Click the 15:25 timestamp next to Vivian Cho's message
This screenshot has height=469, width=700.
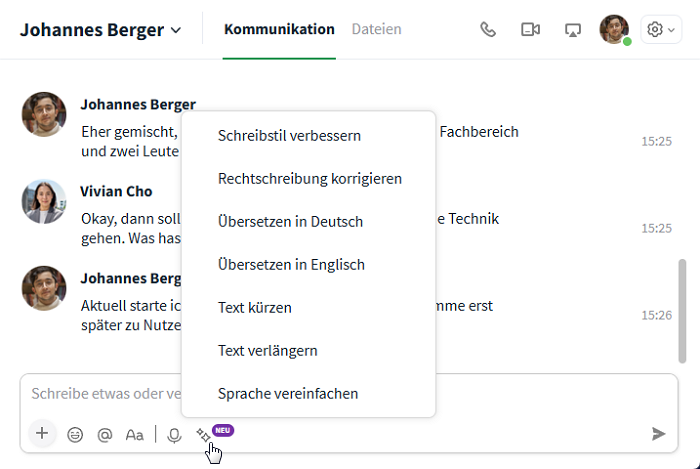pyautogui.click(x=656, y=228)
